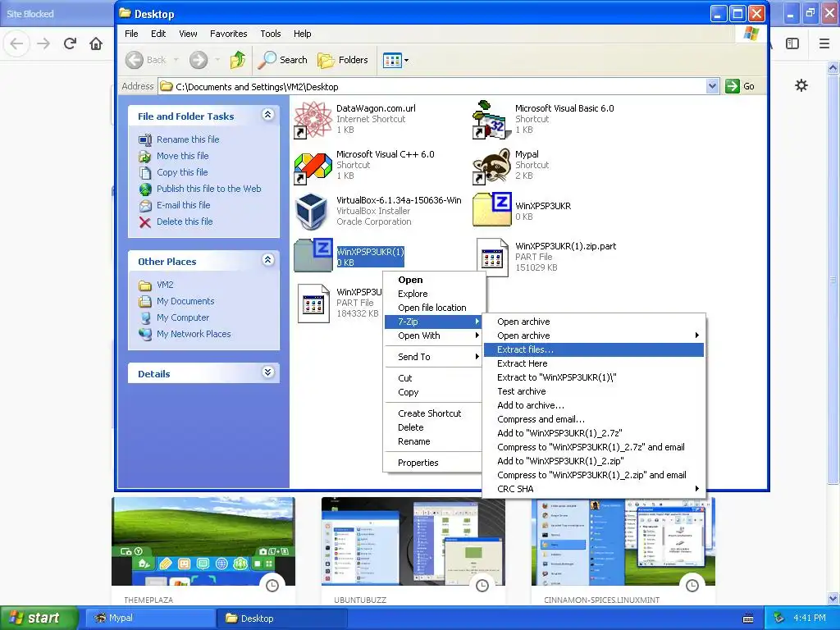The width and height of the screenshot is (840, 630).
Task: Click the browser reload icon
Action: click(x=70, y=43)
